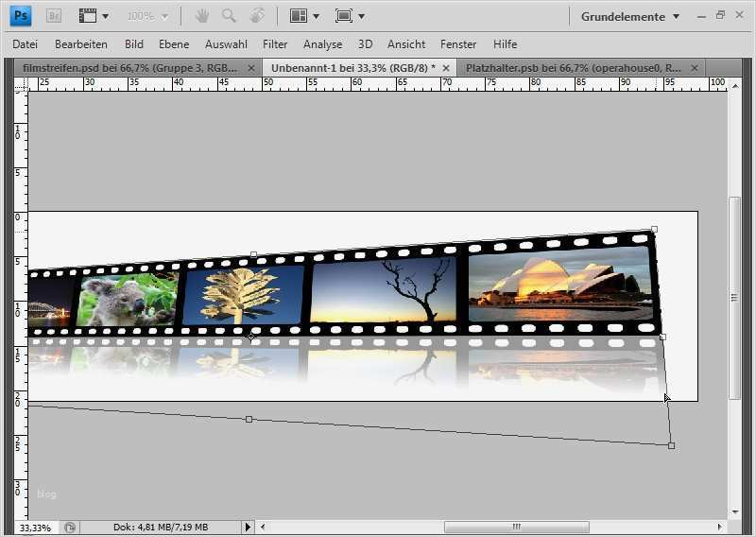Image resolution: width=756 pixels, height=537 pixels.
Task: Click the Screen Mode icon
Action: (x=344, y=16)
